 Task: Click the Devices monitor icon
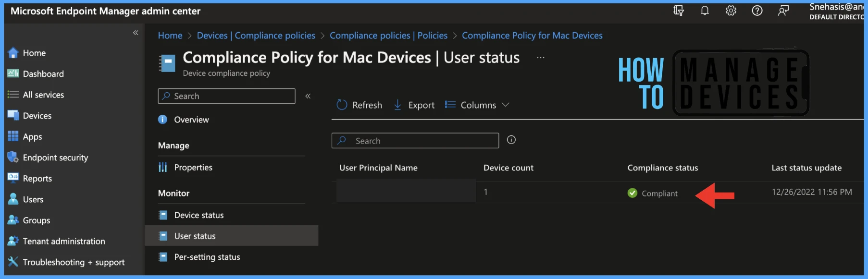13,115
